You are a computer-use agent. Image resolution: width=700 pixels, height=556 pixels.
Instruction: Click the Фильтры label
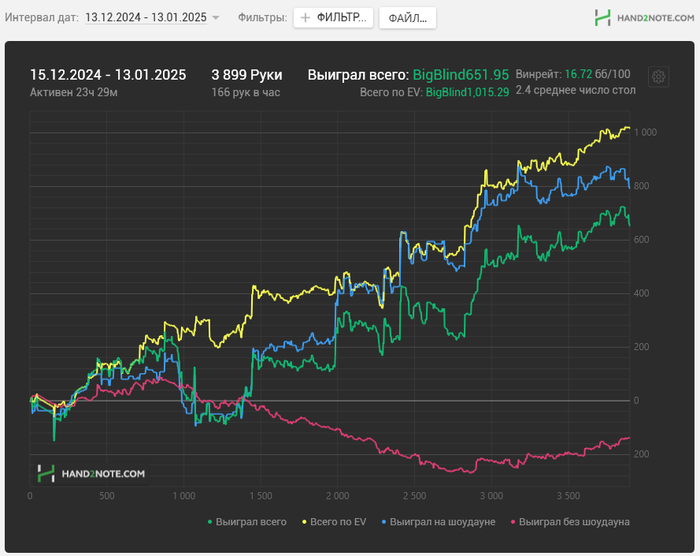coord(262,18)
